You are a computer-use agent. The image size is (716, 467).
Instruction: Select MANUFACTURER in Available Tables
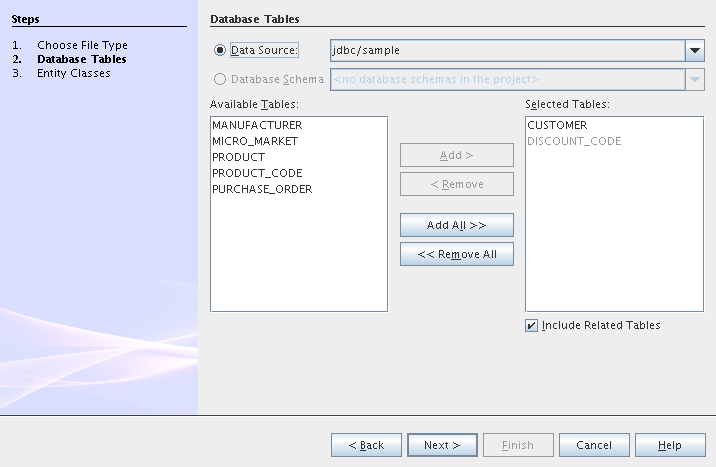[x=257, y=125]
